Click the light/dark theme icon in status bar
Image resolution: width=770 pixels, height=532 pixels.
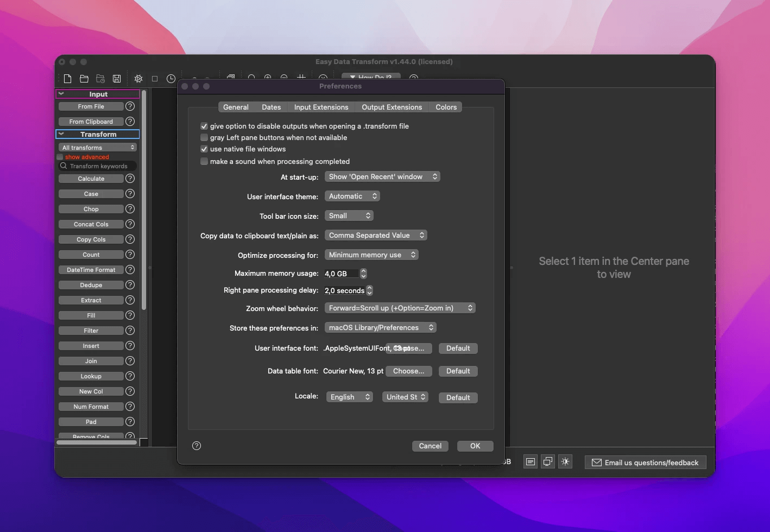point(565,462)
